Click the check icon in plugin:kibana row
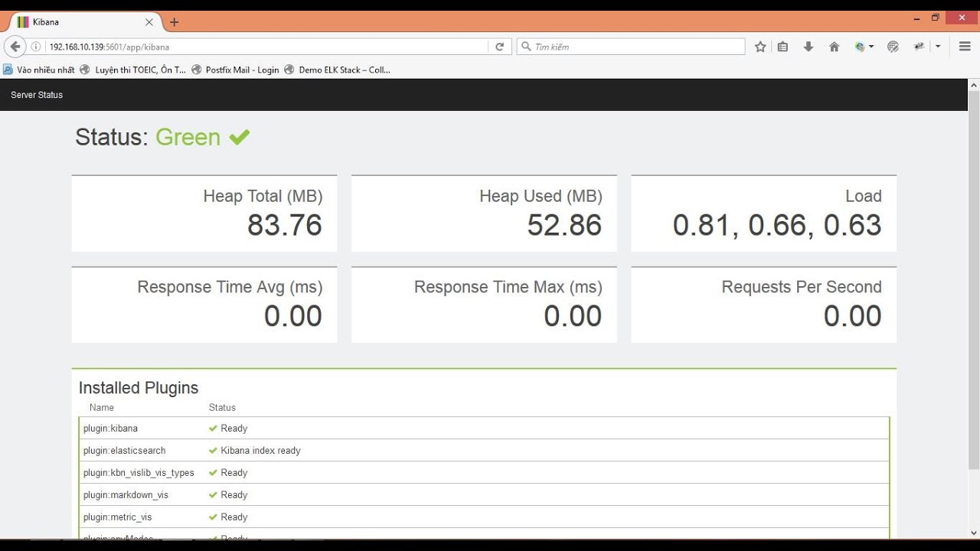The image size is (980, 551). click(213, 429)
